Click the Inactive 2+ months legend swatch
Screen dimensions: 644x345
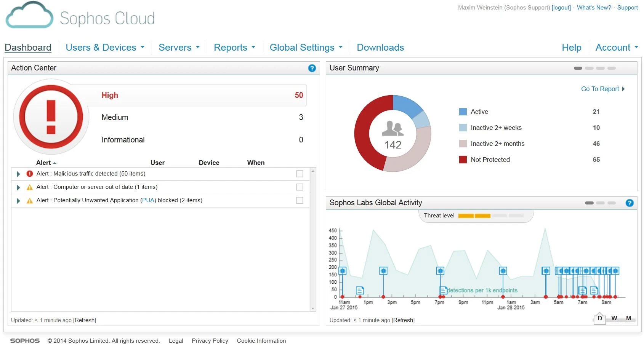pyautogui.click(x=463, y=144)
